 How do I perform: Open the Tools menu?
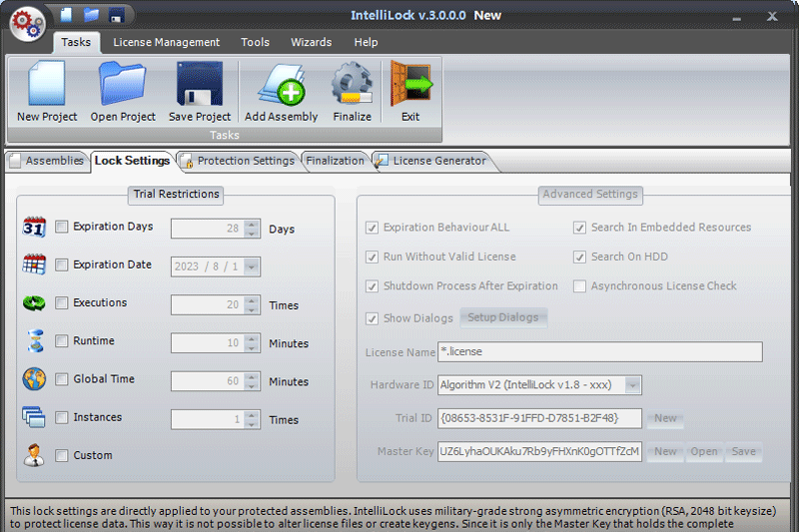point(255,42)
